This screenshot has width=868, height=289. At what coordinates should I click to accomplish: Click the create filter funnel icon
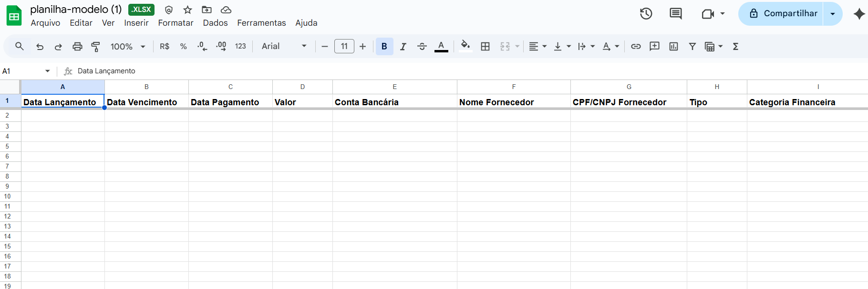point(692,46)
